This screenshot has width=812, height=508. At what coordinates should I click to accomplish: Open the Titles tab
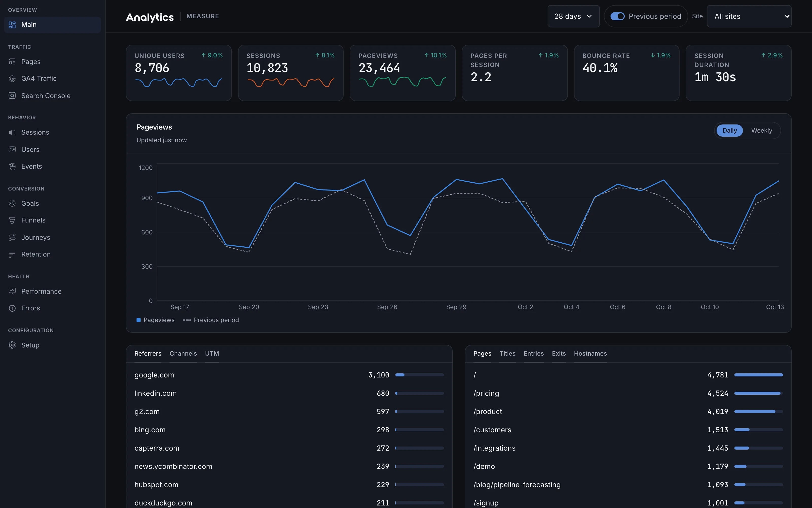pyautogui.click(x=507, y=354)
